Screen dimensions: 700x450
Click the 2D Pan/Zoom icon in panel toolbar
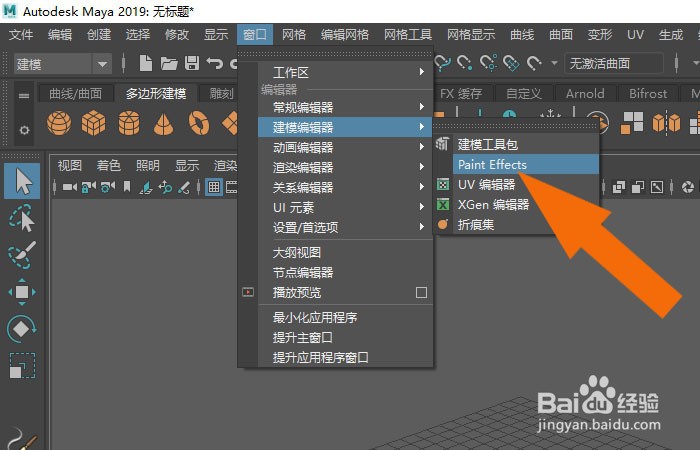click(165, 187)
